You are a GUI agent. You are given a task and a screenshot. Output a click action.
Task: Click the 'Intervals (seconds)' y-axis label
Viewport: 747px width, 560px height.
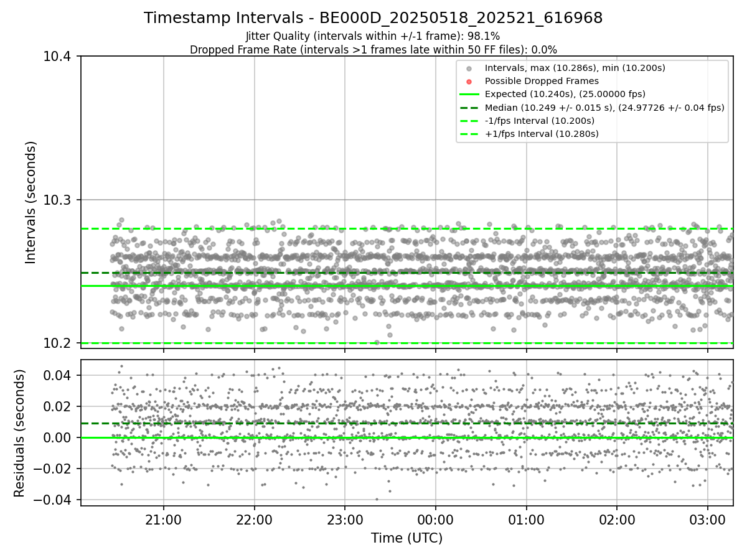click(x=31, y=202)
